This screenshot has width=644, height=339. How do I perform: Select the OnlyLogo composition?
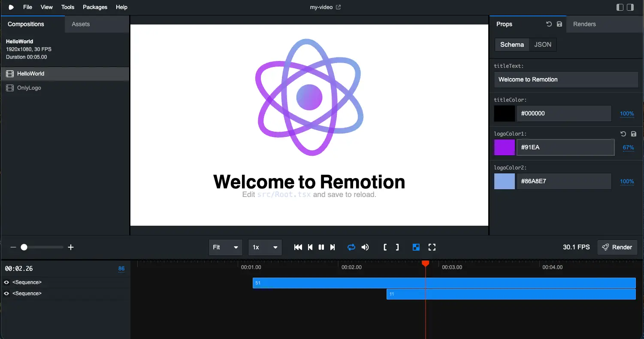click(65, 88)
